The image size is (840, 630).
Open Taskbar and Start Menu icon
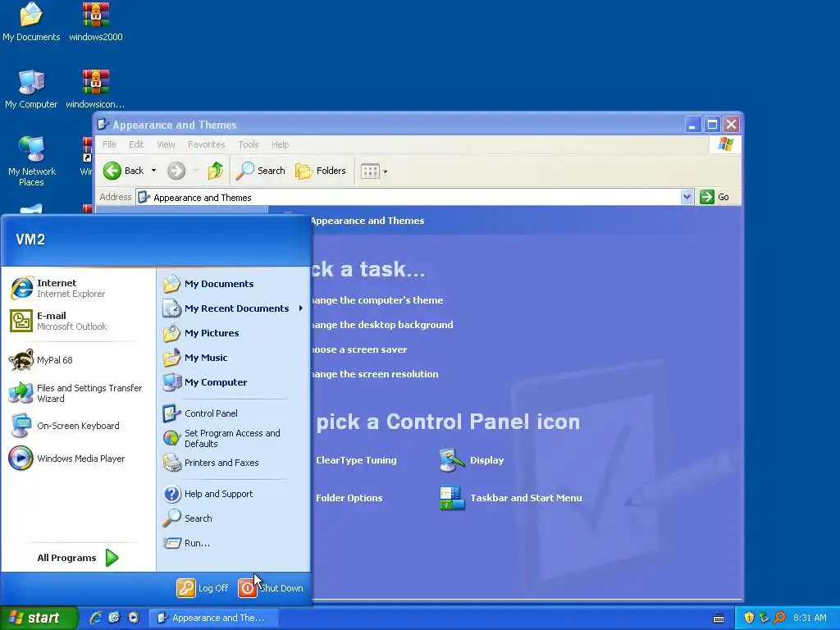[510, 498]
